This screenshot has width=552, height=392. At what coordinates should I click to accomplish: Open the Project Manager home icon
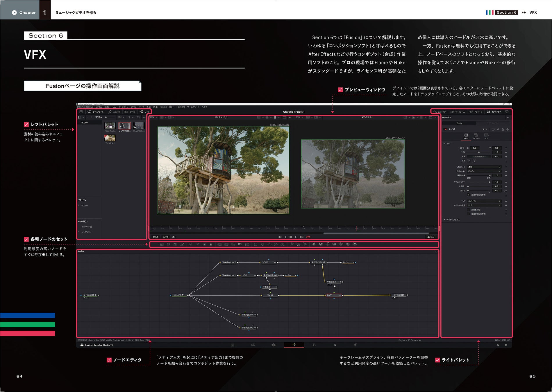point(498,345)
